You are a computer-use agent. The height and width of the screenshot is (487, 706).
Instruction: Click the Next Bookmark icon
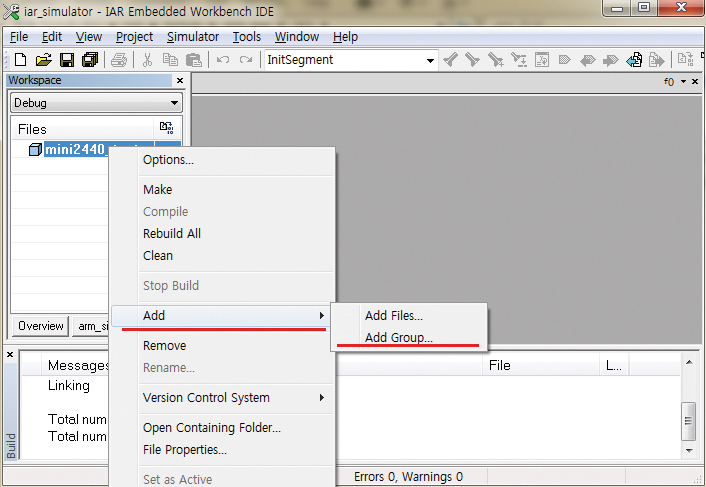(611, 60)
